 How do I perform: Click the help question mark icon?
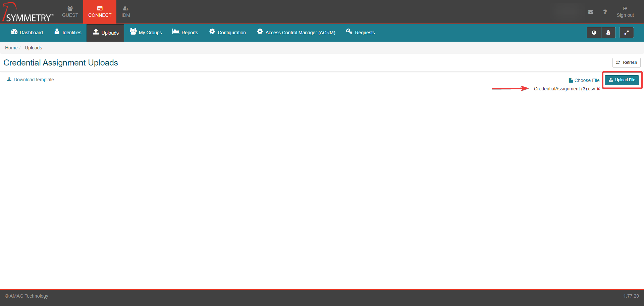[605, 12]
